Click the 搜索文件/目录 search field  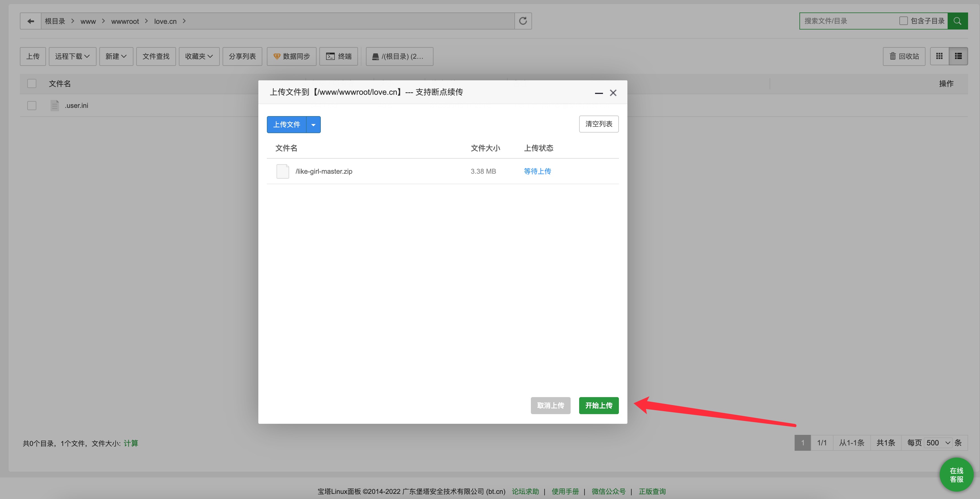click(848, 21)
